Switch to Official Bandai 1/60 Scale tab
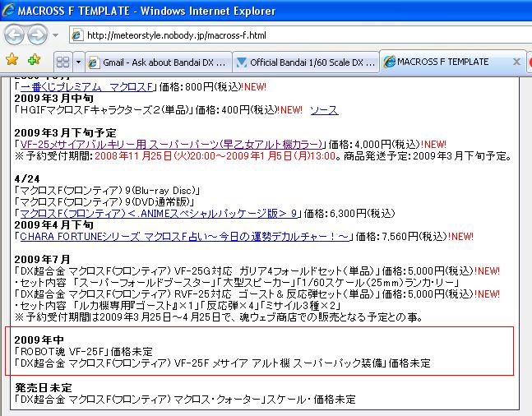 (x=306, y=62)
